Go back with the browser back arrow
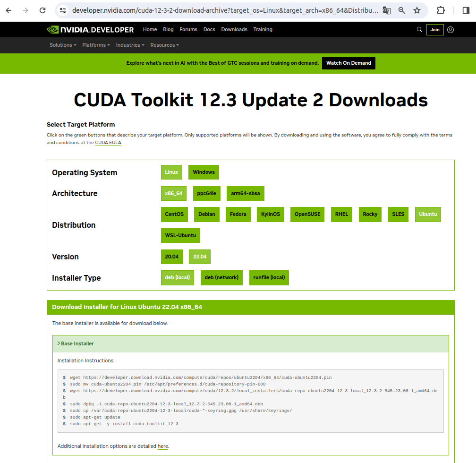The height and width of the screenshot is (463, 476). tap(8, 10)
